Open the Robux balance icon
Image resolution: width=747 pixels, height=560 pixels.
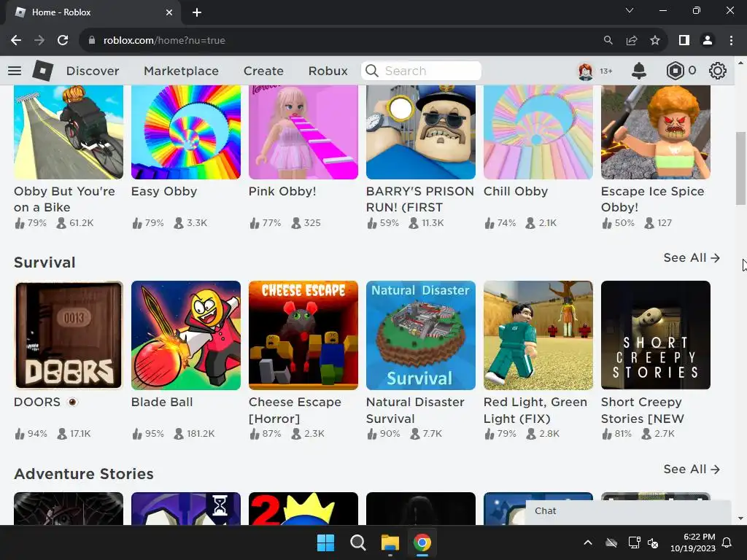pos(675,71)
